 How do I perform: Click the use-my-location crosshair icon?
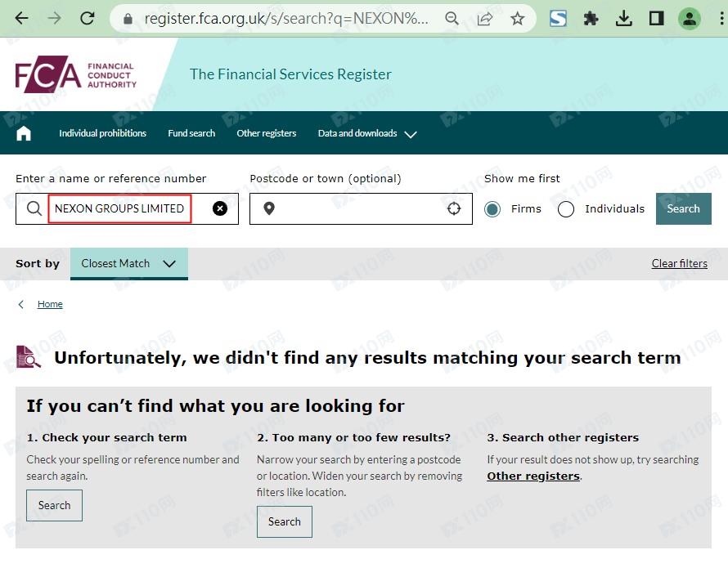point(454,208)
